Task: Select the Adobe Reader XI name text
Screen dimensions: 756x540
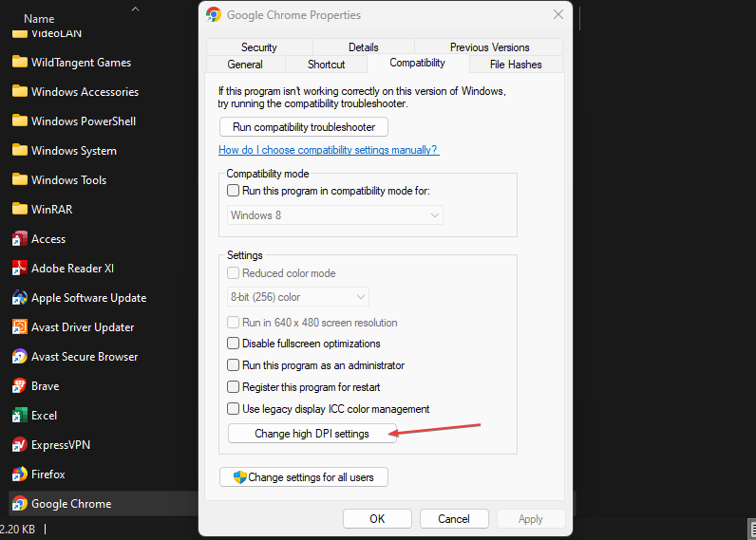Action: pos(72,268)
